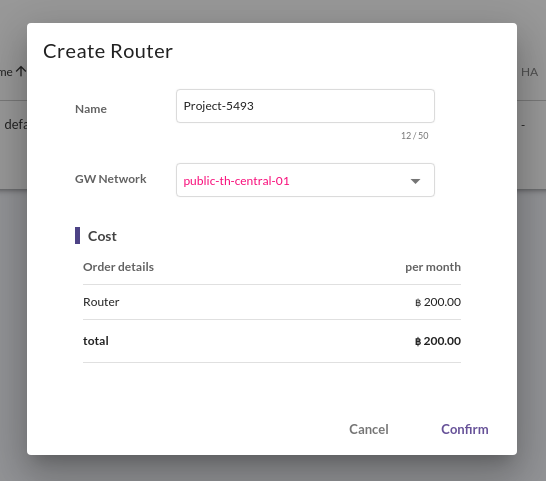This screenshot has width=546, height=481.
Task: Click the sort ascending arrow icon
Action: coord(21,72)
